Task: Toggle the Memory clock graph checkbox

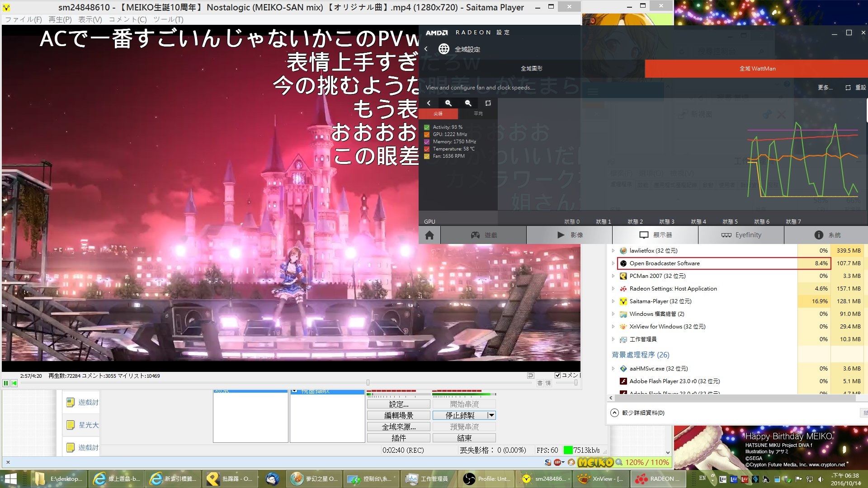Action: tap(427, 142)
